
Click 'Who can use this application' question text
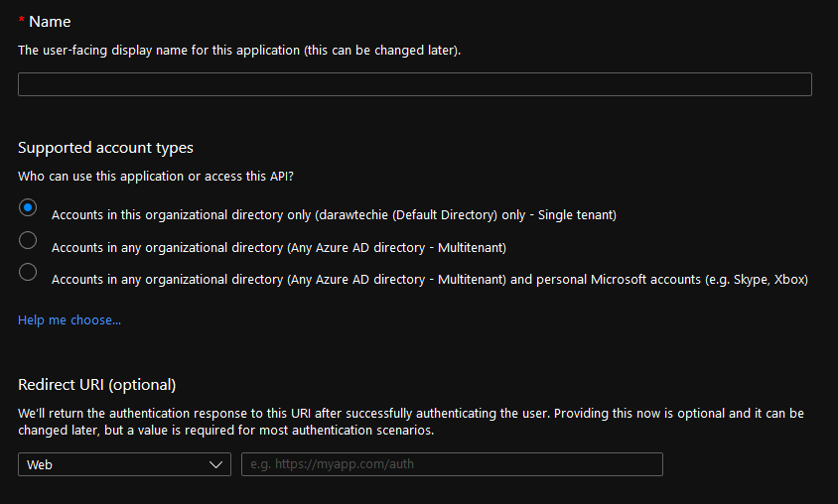(x=157, y=177)
